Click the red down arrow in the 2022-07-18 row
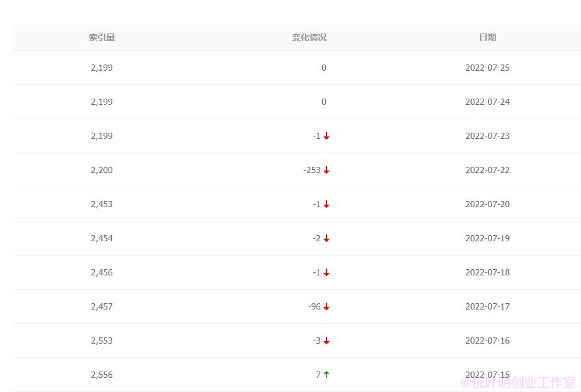 coord(327,272)
